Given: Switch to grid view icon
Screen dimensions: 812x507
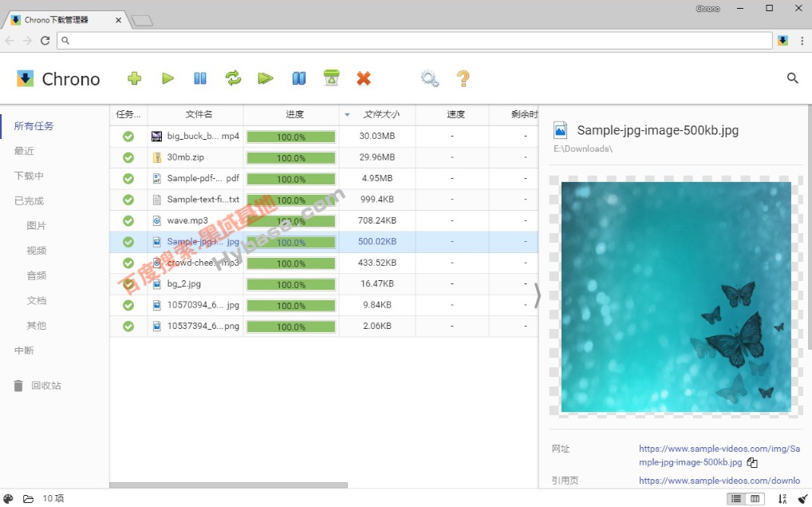Looking at the screenshot, I should pyautogui.click(x=755, y=499).
